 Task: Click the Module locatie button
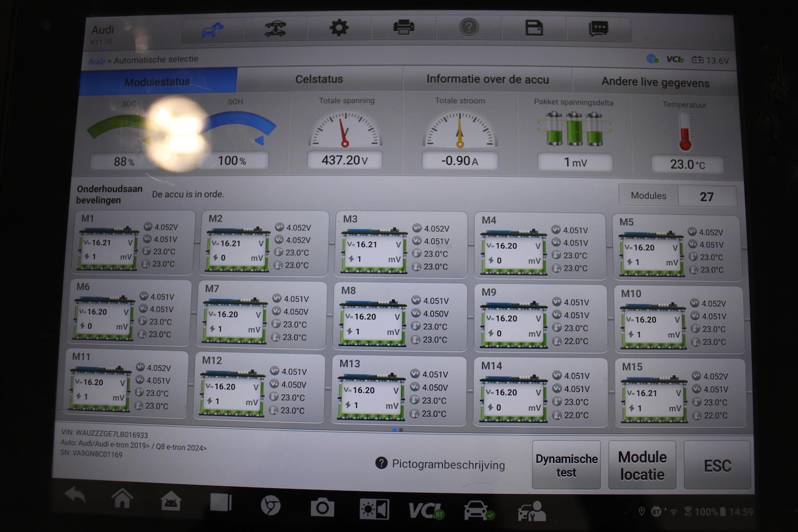click(x=642, y=465)
